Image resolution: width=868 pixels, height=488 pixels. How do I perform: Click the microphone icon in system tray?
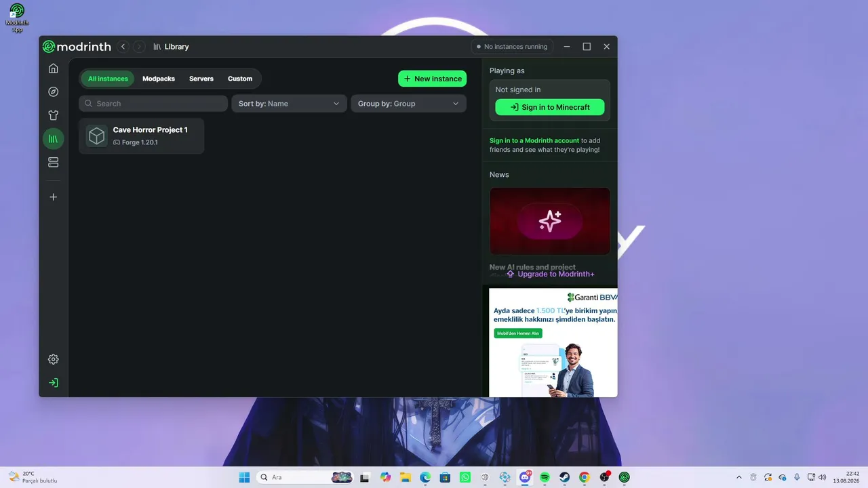coord(797,477)
